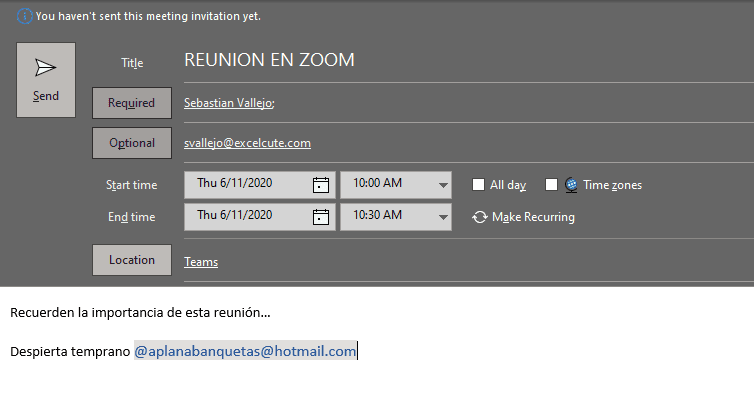Click the 'Title' label

pyautogui.click(x=132, y=63)
